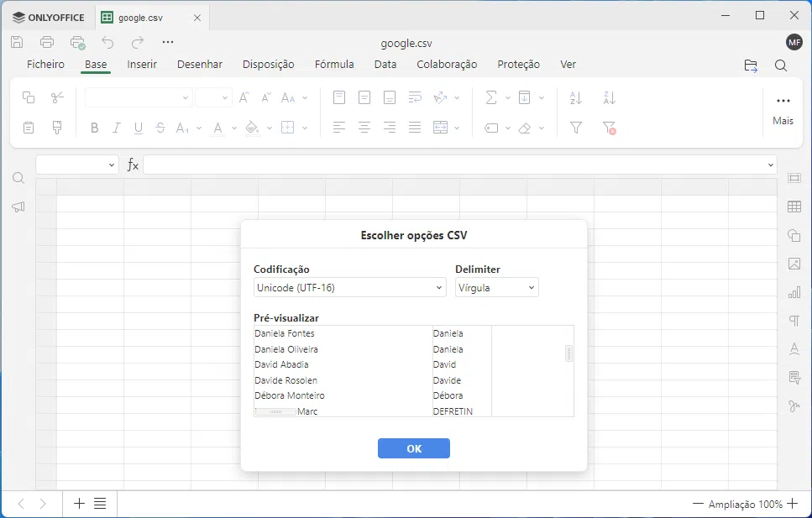Open the Fórmula ribbon tab
Image resolution: width=812 pixels, height=518 pixels.
point(334,65)
